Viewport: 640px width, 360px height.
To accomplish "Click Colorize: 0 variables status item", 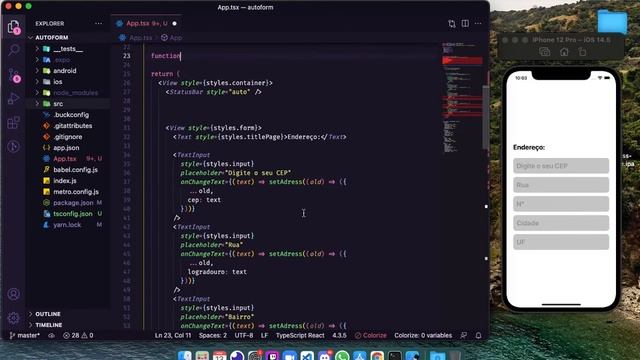I will [423, 336].
